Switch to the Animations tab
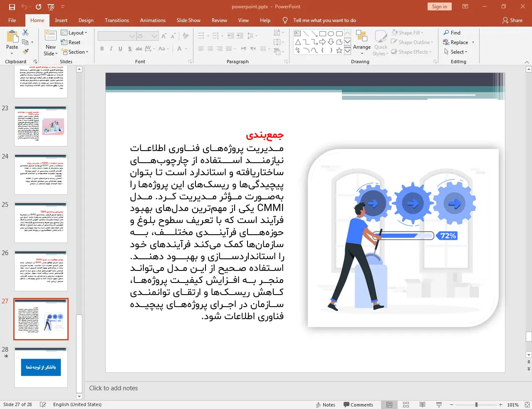Viewport: 532px width, 409px height. pyautogui.click(x=153, y=20)
